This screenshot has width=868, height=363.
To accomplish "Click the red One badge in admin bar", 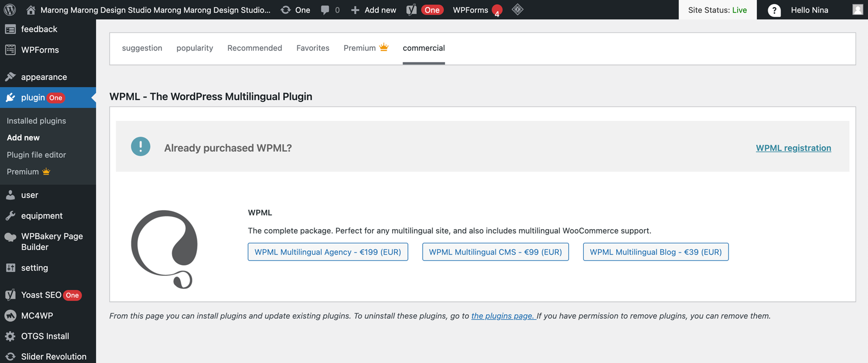I will tap(432, 10).
